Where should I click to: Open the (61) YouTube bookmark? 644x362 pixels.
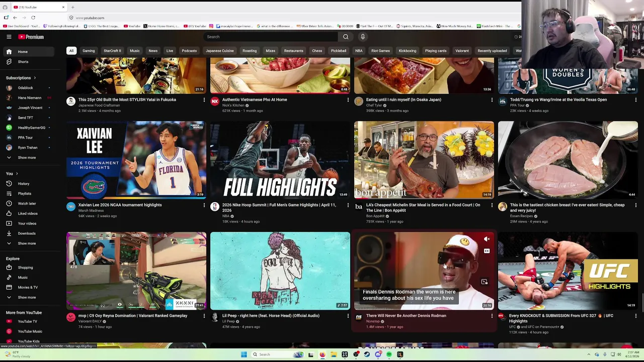195,26
